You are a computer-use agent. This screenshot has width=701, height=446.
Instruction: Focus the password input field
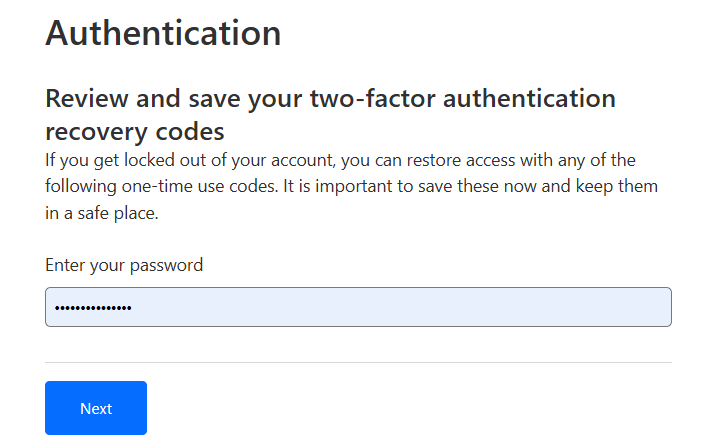pyautogui.click(x=358, y=307)
